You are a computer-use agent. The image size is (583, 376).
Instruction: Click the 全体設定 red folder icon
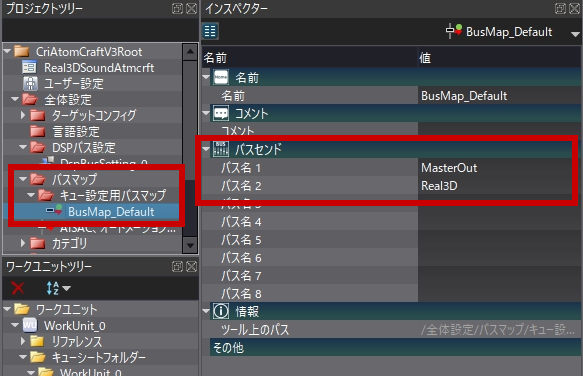[x=30, y=99]
